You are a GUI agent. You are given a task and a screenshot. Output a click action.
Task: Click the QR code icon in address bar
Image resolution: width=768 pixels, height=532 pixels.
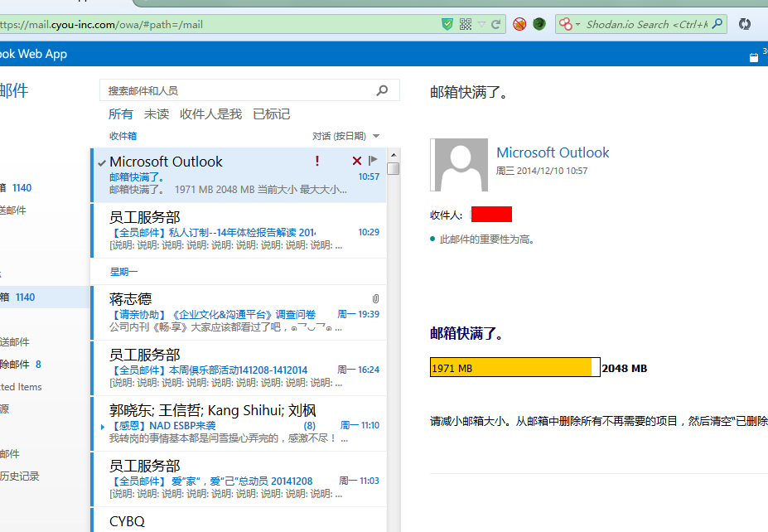[x=466, y=24]
